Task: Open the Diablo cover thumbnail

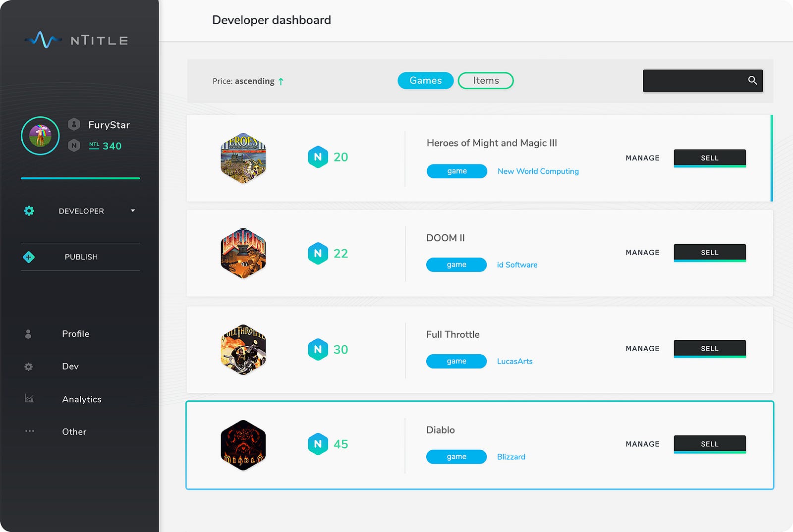Action: click(x=243, y=445)
